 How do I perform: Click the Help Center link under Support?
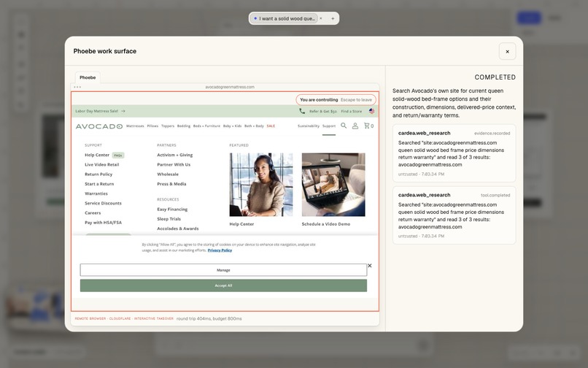97,155
